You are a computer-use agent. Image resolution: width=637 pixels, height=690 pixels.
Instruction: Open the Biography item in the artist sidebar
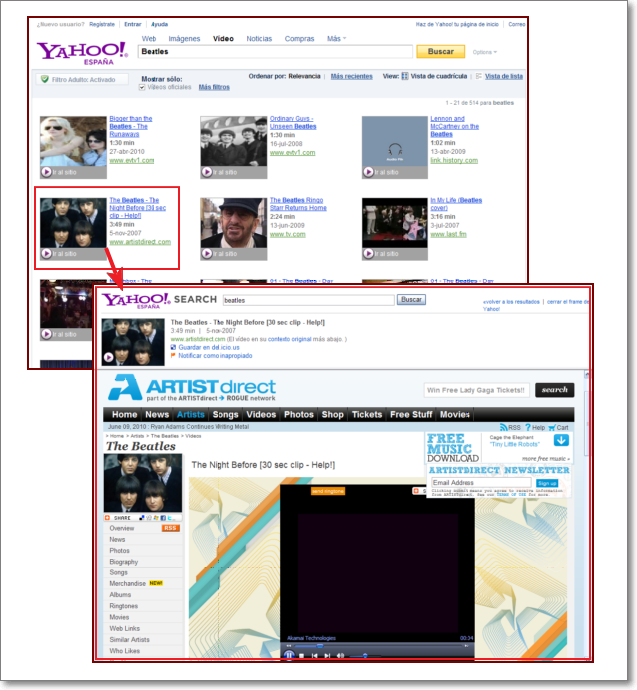pos(124,562)
